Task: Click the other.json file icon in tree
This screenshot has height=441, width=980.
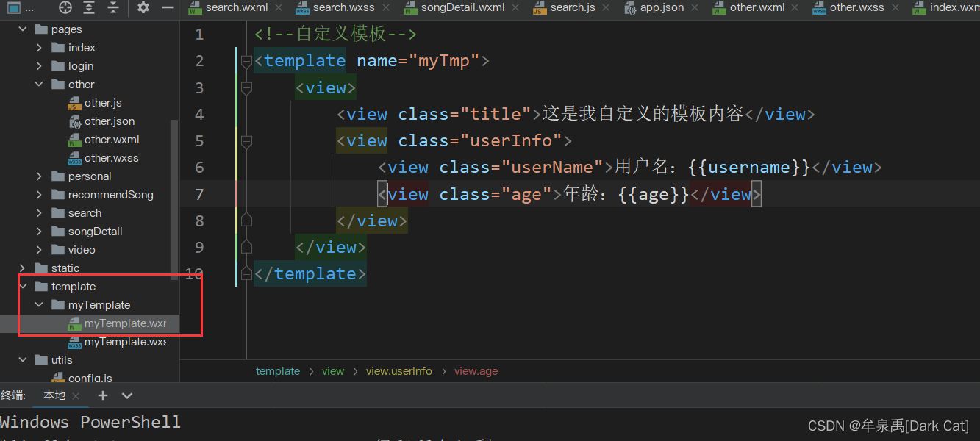Action: (x=74, y=121)
